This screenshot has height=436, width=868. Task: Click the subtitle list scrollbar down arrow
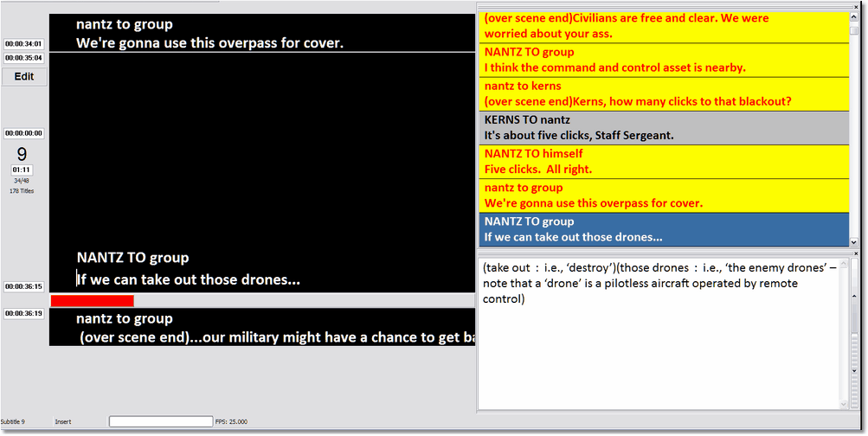pos(853,242)
